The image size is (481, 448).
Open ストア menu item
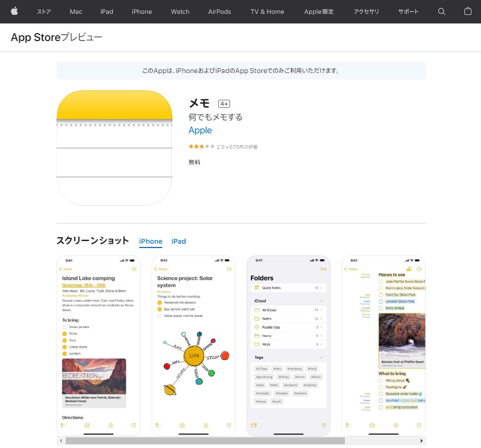tap(44, 12)
